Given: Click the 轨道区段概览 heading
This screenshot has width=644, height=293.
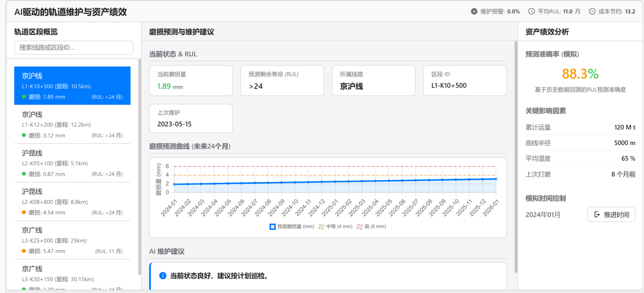Looking at the screenshot, I should click(x=36, y=32).
